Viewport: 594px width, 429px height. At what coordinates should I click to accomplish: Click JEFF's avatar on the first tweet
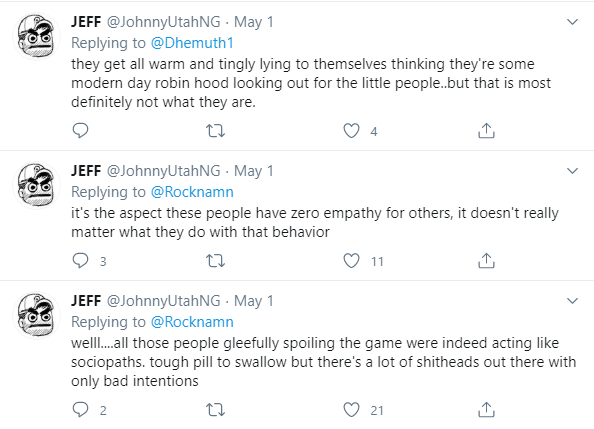pyautogui.click(x=36, y=36)
